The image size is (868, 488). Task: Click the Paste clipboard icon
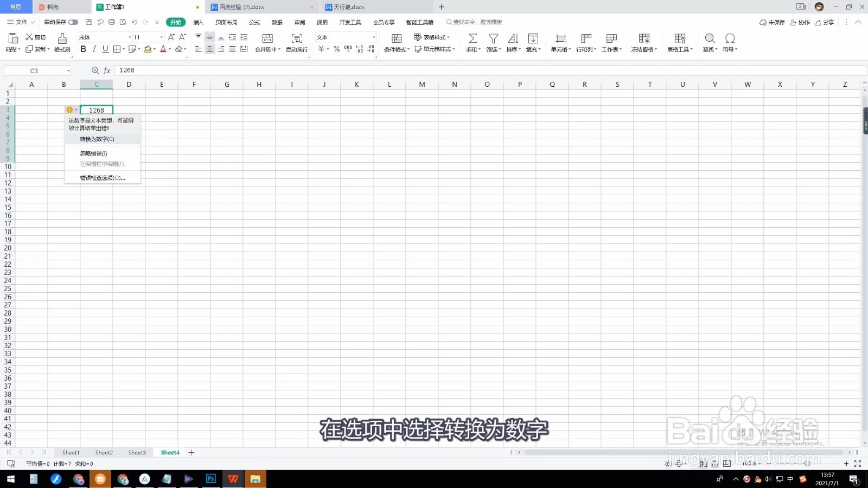coord(13,38)
